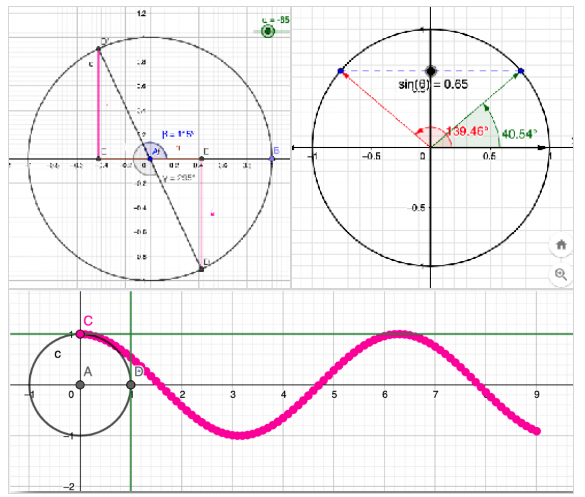Viewport: 585px width, 497px height.
Task: Click the green slider knob at top
Action: tap(268, 31)
